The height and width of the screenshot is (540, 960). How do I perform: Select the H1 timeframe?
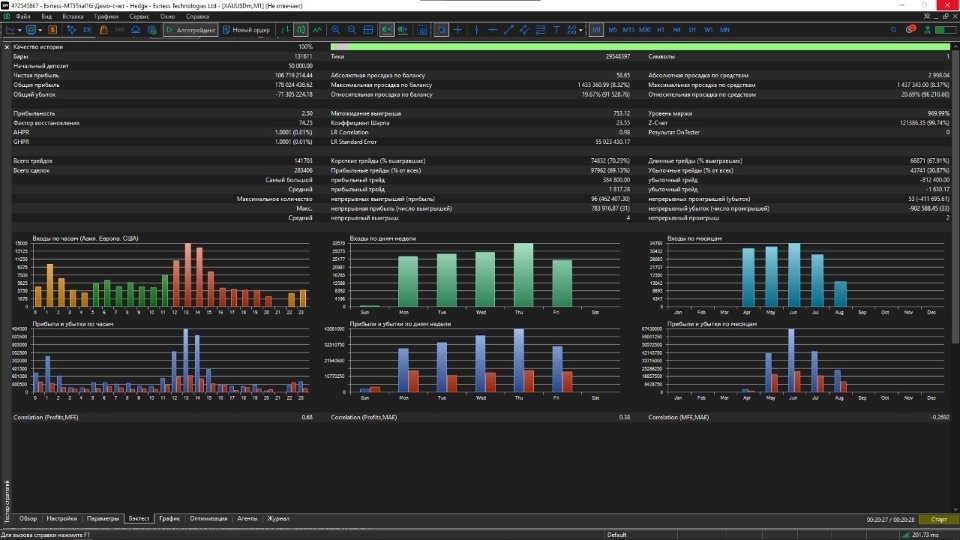tap(660, 29)
